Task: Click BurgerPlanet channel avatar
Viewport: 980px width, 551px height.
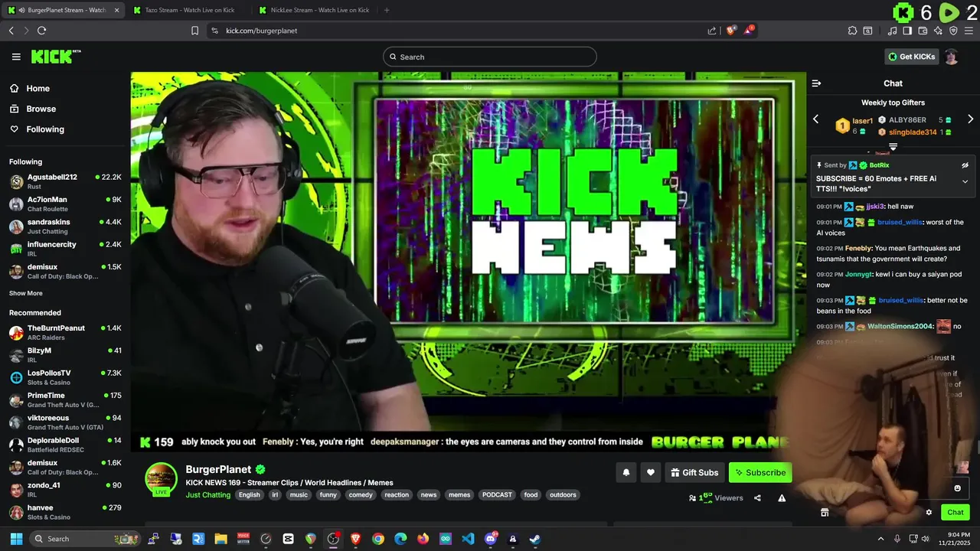Action: coord(161,478)
